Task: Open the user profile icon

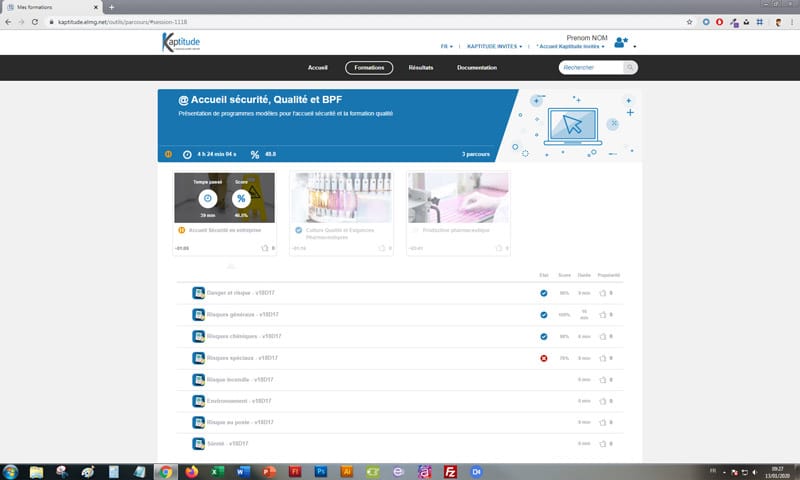Action: (x=621, y=43)
